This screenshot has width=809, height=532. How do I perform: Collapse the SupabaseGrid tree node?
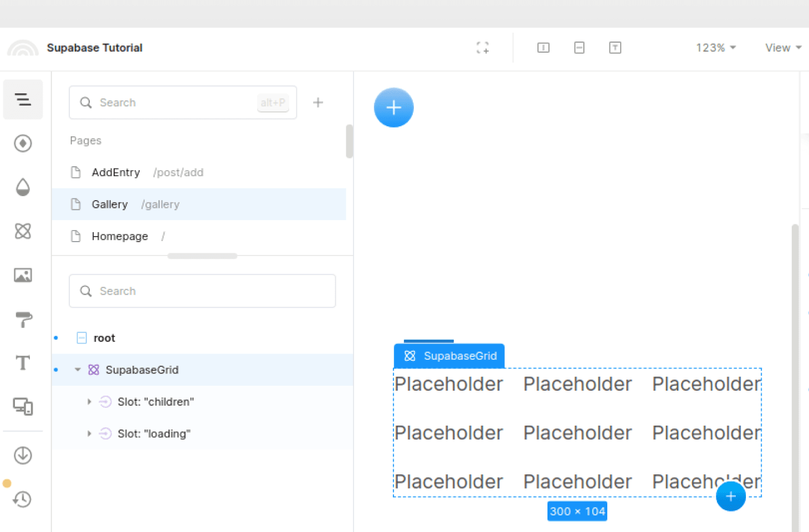tap(78, 370)
